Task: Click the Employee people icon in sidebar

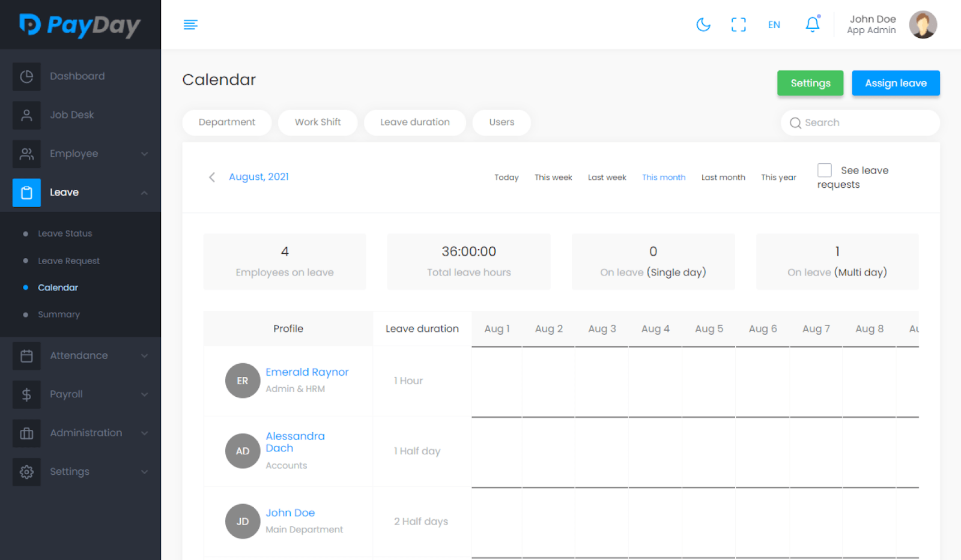Action: click(x=26, y=154)
